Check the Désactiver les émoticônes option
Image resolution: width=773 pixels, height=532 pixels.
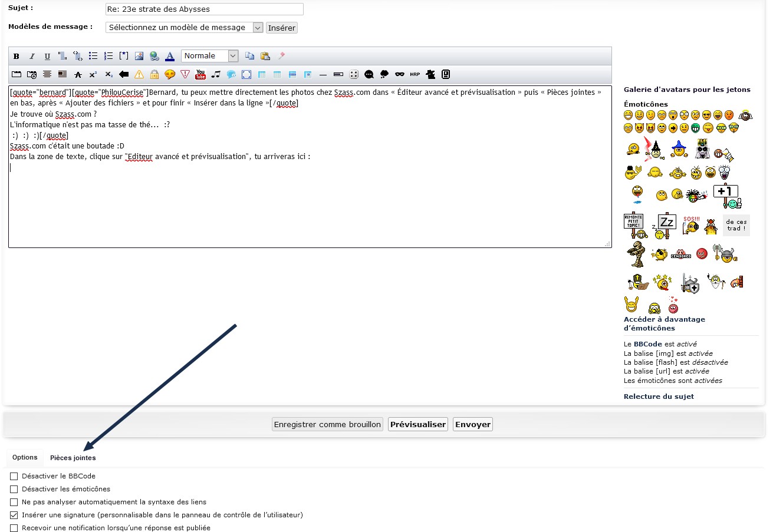point(14,489)
